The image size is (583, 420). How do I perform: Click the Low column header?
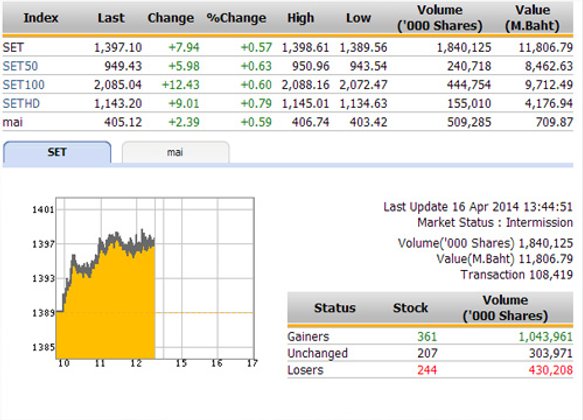[x=358, y=18]
